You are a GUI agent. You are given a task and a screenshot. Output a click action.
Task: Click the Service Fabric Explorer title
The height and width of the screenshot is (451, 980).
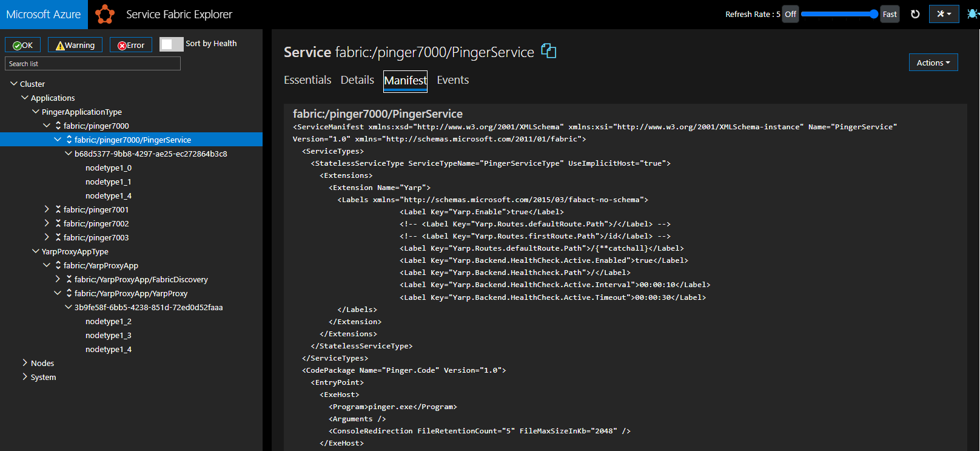pyautogui.click(x=179, y=14)
